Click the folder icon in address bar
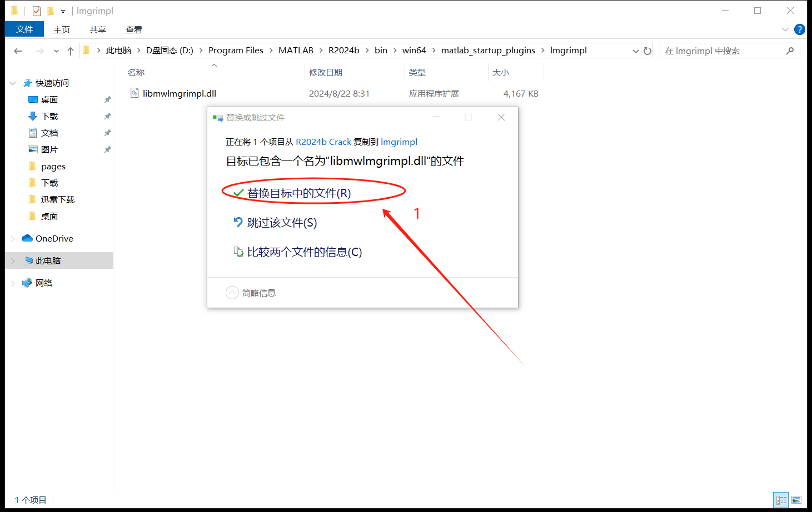 tap(86, 51)
